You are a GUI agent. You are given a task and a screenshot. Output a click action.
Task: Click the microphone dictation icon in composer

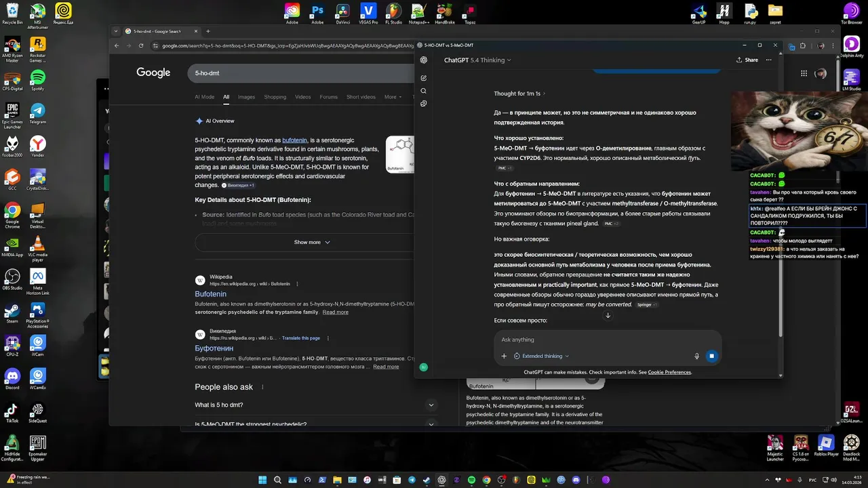696,356
